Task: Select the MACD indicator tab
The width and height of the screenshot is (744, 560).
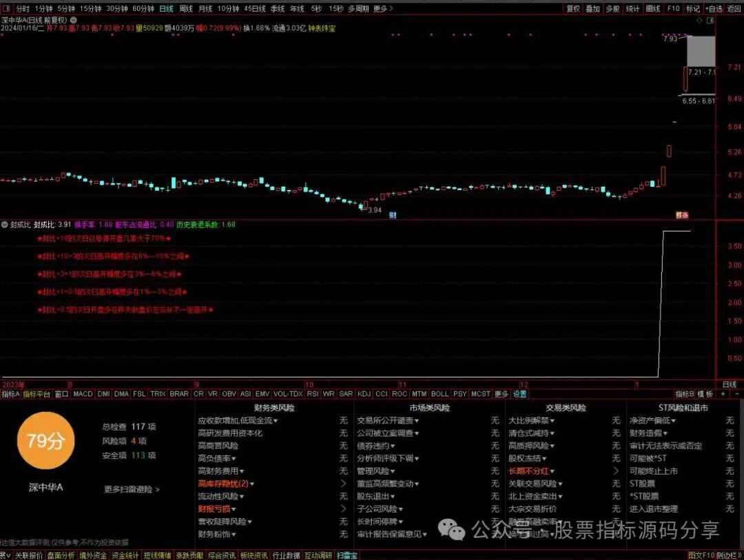Action: (x=83, y=394)
